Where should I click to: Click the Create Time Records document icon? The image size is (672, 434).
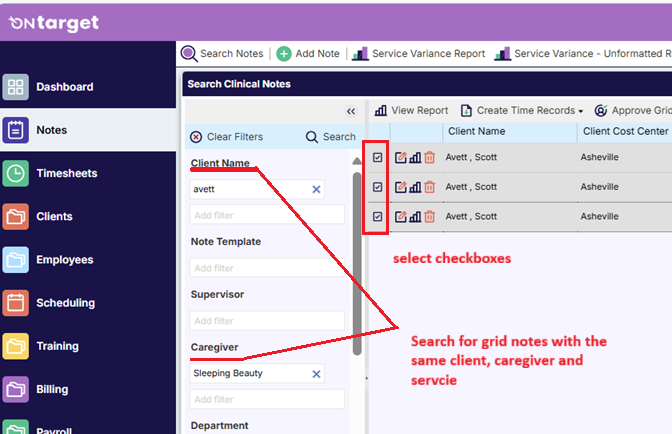click(x=466, y=111)
